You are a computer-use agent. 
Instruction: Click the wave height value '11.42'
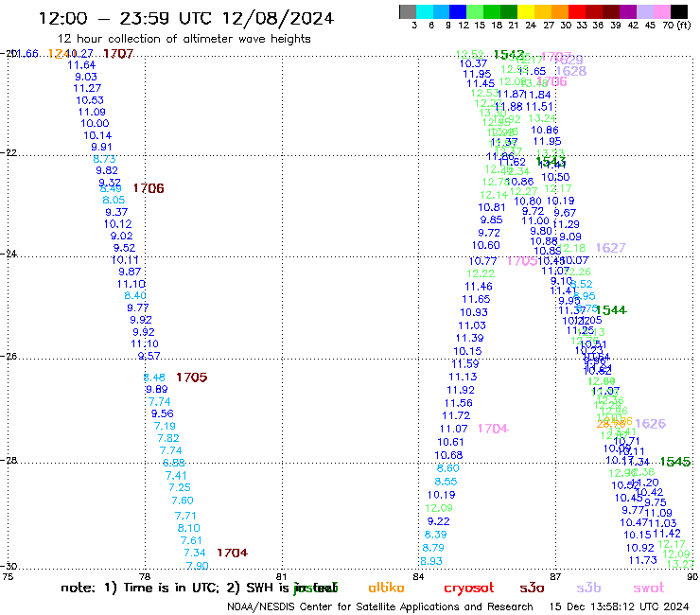667,534
